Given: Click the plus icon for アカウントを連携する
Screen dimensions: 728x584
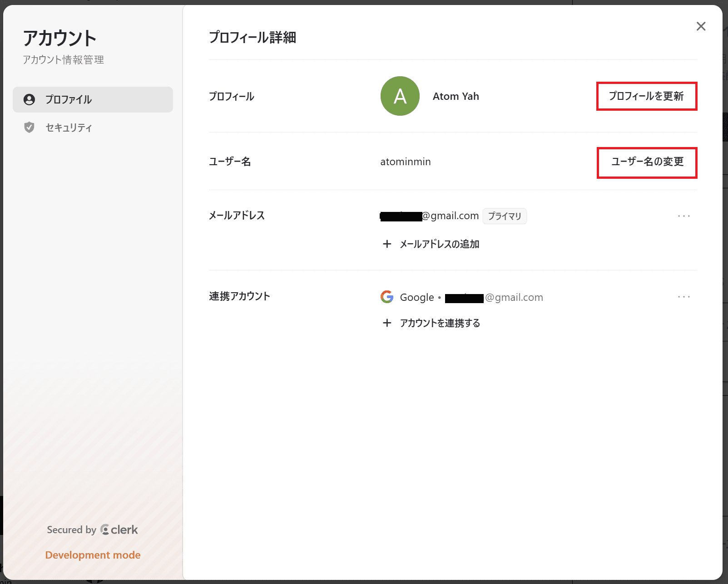Looking at the screenshot, I should [x=387, y=323].
